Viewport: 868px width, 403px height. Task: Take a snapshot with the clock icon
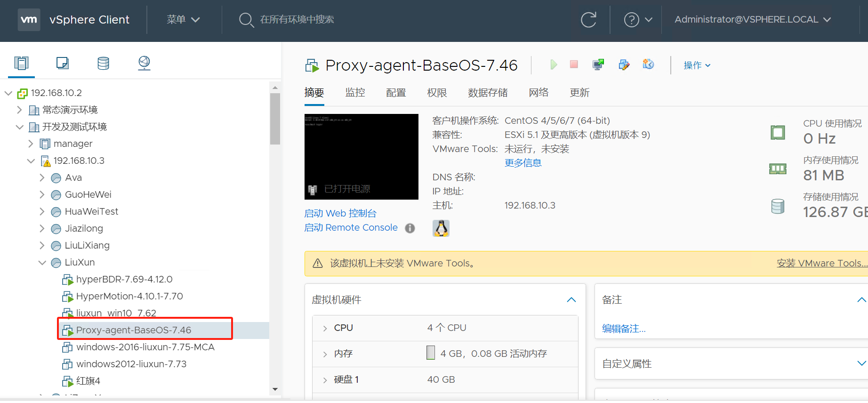click(x=648, y=64)
